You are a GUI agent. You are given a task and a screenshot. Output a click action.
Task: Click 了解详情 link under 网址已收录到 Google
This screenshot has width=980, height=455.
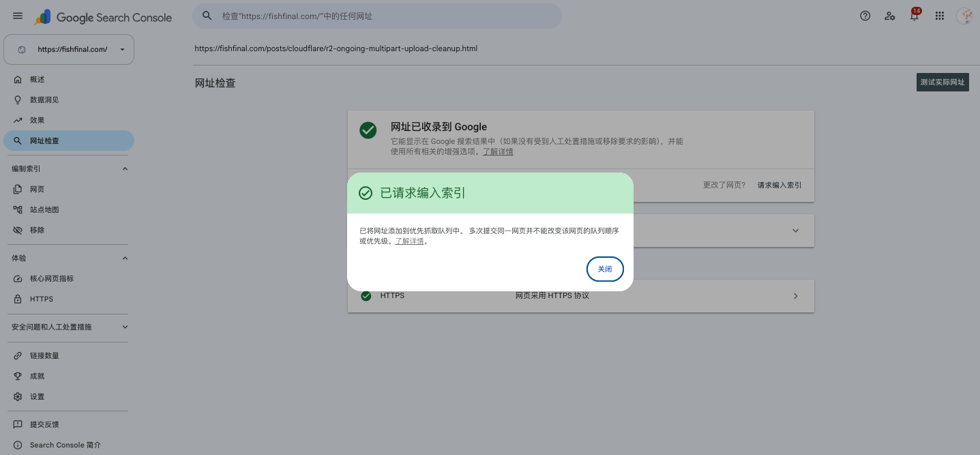pyautogui.click(x=498, y=151)
